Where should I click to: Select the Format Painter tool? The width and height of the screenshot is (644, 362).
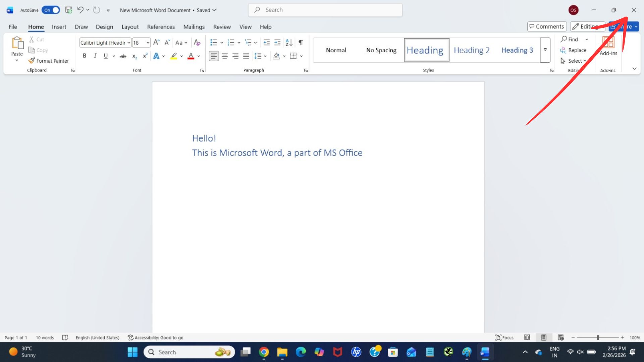point(49,61)
